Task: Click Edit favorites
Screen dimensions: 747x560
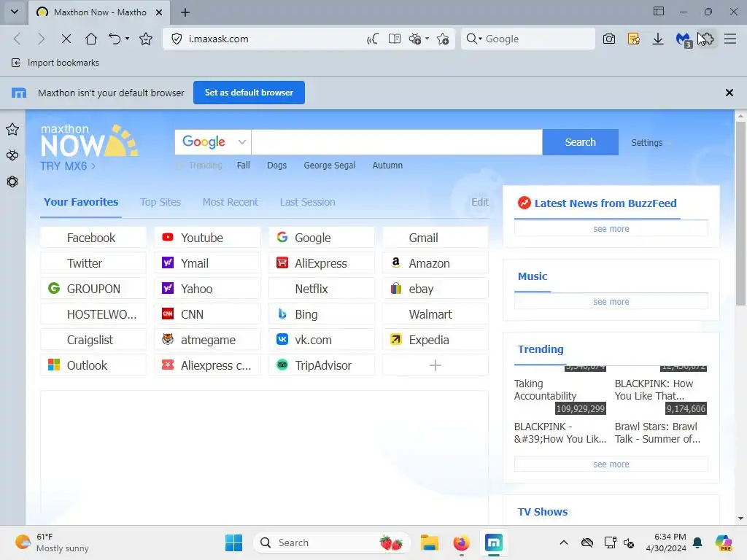Action: point(480,202)
